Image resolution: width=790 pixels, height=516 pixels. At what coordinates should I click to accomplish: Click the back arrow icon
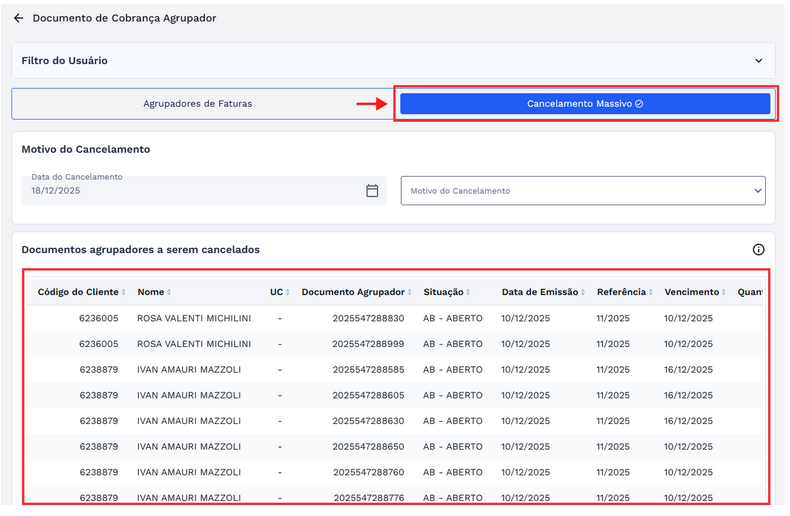(x=18, y=18)
